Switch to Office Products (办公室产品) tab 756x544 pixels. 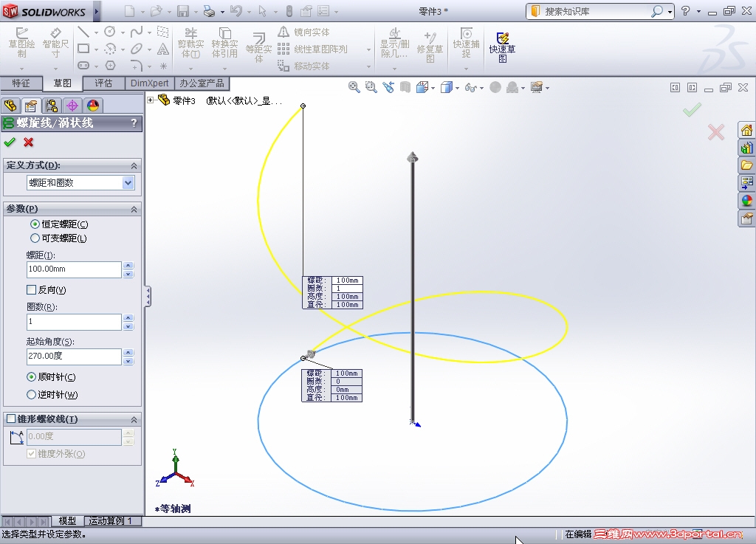point(202,83)
